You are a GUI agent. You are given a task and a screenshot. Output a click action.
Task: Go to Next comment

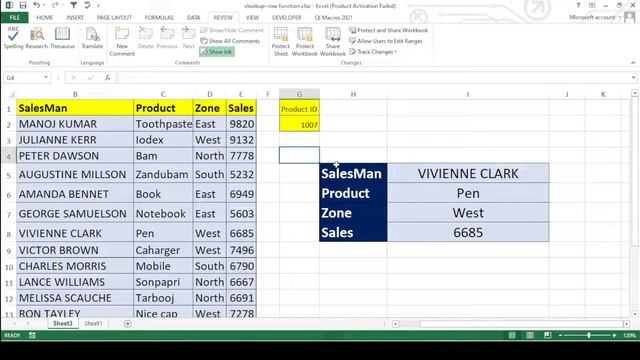(x=188, y=38)
